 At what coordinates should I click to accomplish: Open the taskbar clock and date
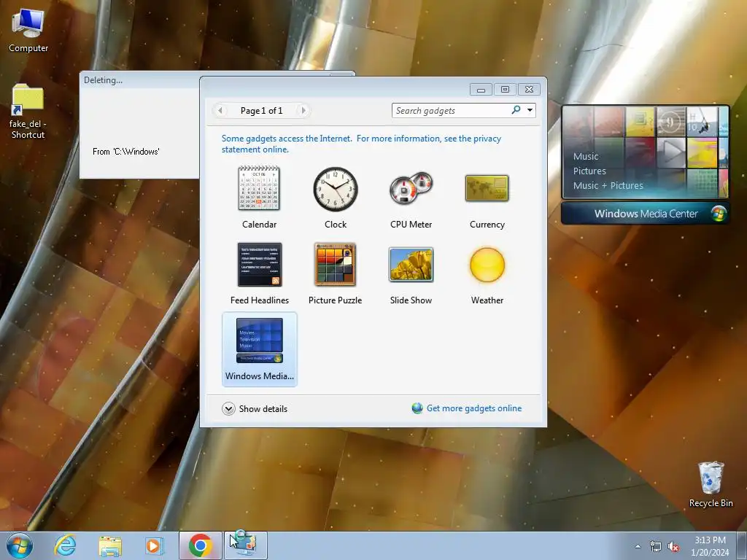710,546
